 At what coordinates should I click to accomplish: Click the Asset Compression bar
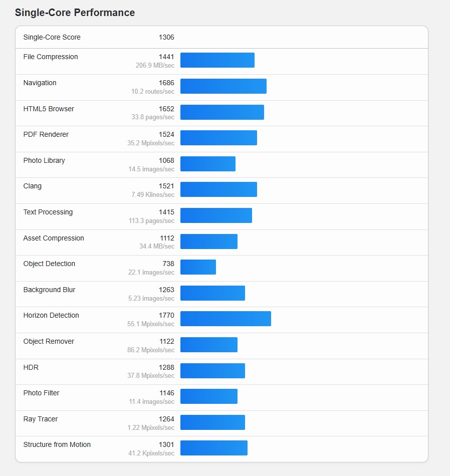click(x=209, y=242)
